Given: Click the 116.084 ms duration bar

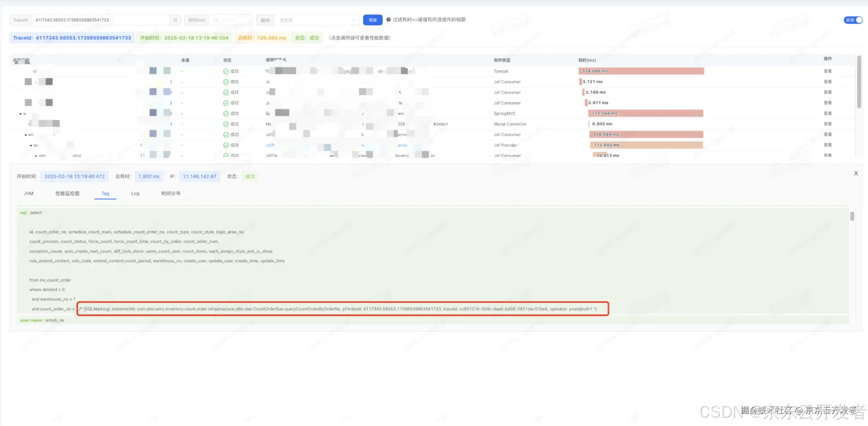Looking at the screenshot, I should [x=646, y=134].
